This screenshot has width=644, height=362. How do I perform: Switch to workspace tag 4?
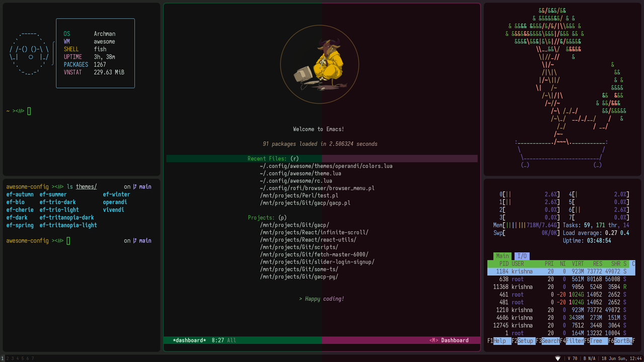[x=18, y=358]
